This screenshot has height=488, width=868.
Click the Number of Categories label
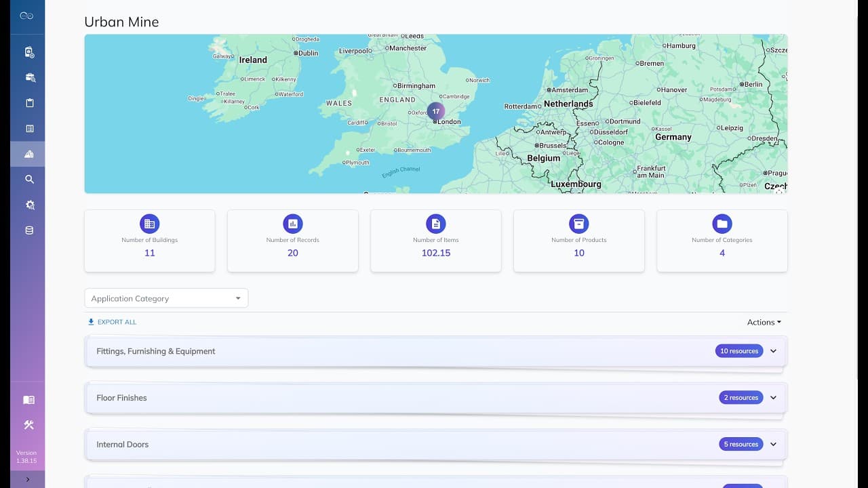tap(722, 240)
